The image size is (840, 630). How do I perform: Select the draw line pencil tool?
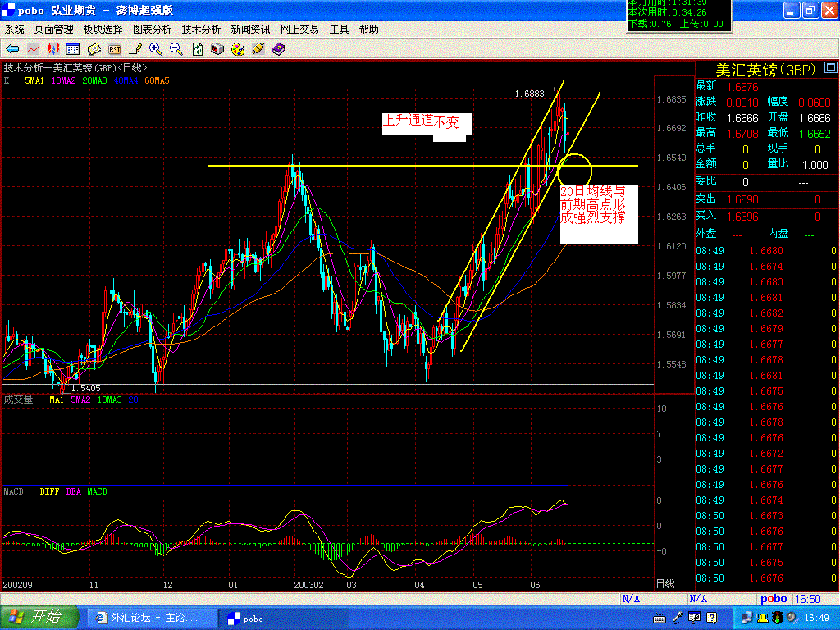[135, 49]
